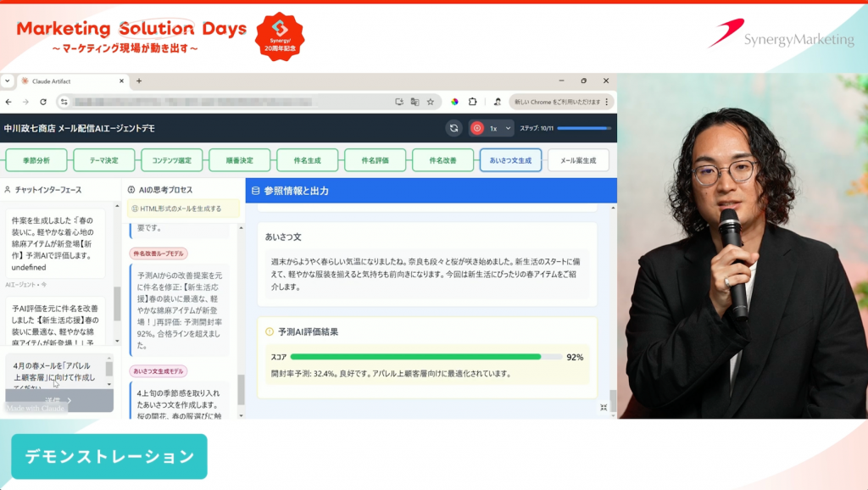
Task: Open the Chrome three-dot menu
Action: click(607, 102)
